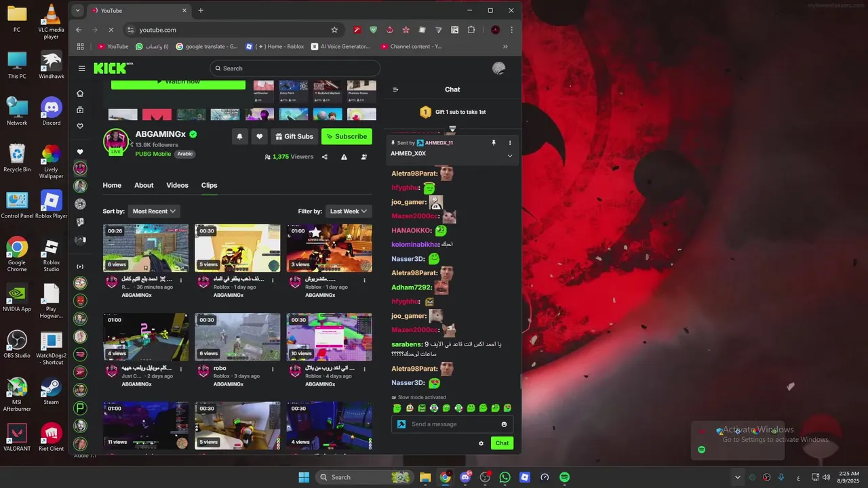The height and width of the screenshot is (488, 868).
Task: Click the Arabic language tag
Action: point(185,154)
